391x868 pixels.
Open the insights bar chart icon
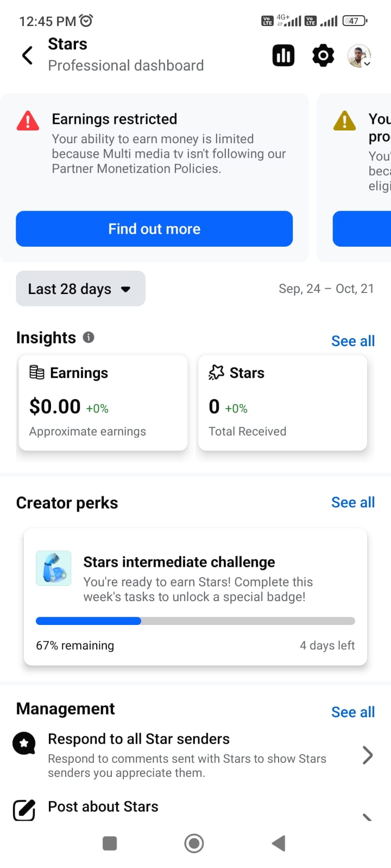click(x=283, y=55)
